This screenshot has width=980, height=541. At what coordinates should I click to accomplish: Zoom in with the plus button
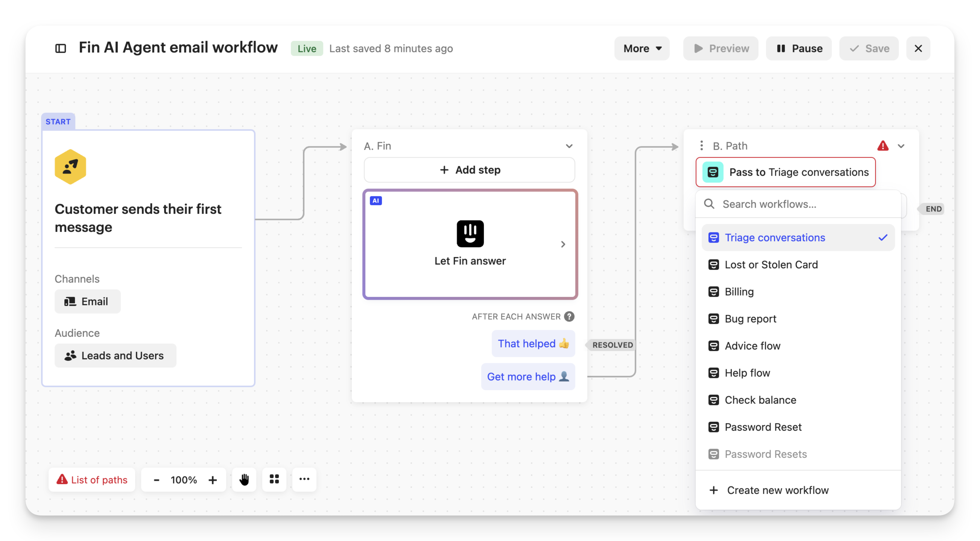coord(212,479)
